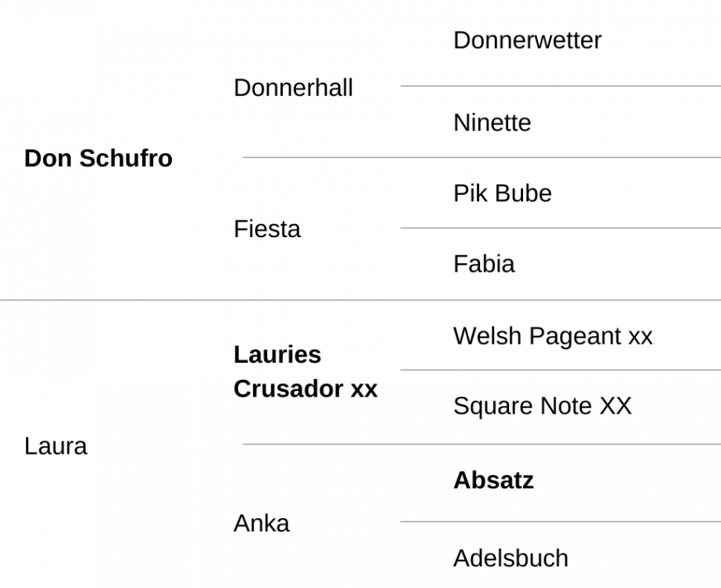Screen dimensions: 721x588
Task: Open the Donnerhall pedigree entry
Action: tap(294, 88)
